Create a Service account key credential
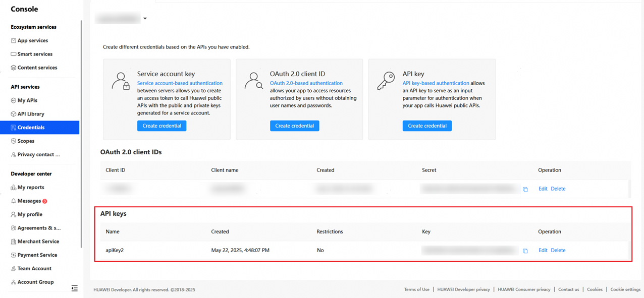 162,126
